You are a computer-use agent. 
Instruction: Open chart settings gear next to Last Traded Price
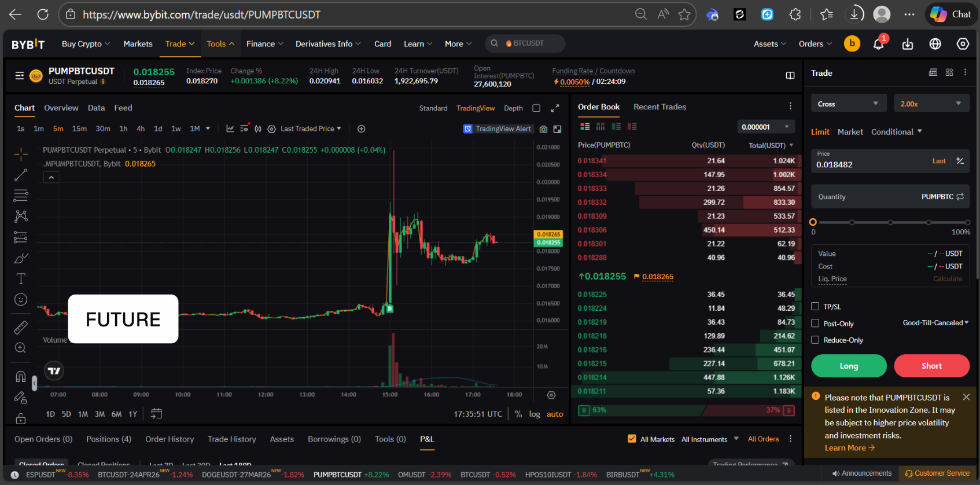coord(271,128)
